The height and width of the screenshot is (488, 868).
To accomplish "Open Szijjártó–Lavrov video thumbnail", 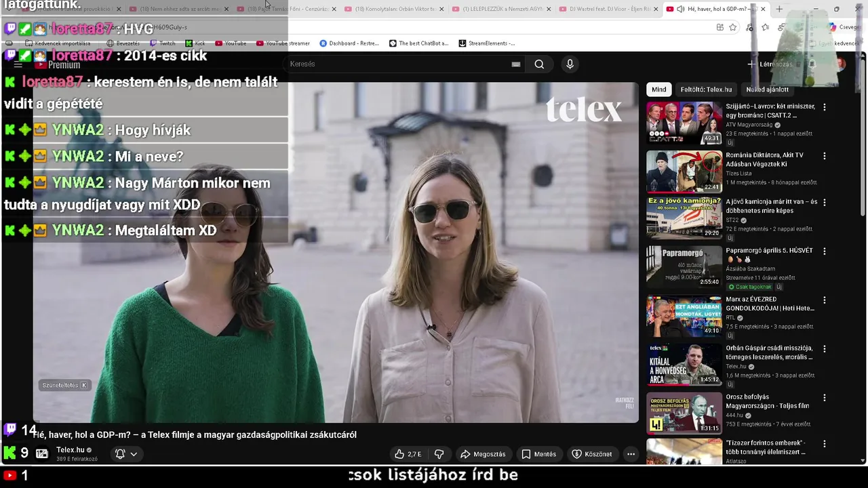I will [684, 123].
